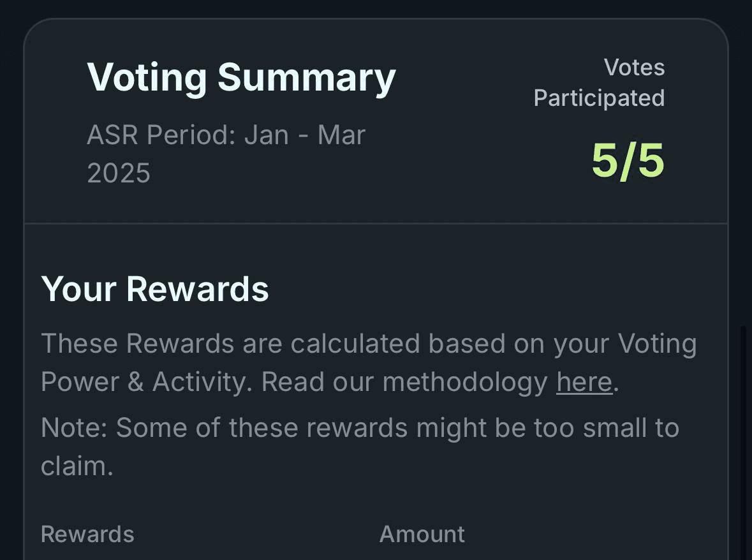The width and height of the screenshot is (752, 560).
Task: Click the vertical scrollbar on the right edge
Action: [742, 440]
